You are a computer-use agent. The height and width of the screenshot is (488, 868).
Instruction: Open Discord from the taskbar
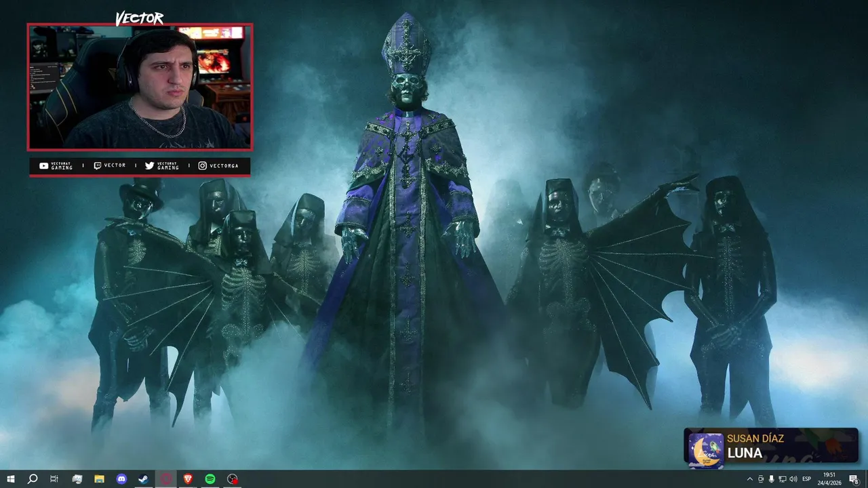click(x=121, y=479)
